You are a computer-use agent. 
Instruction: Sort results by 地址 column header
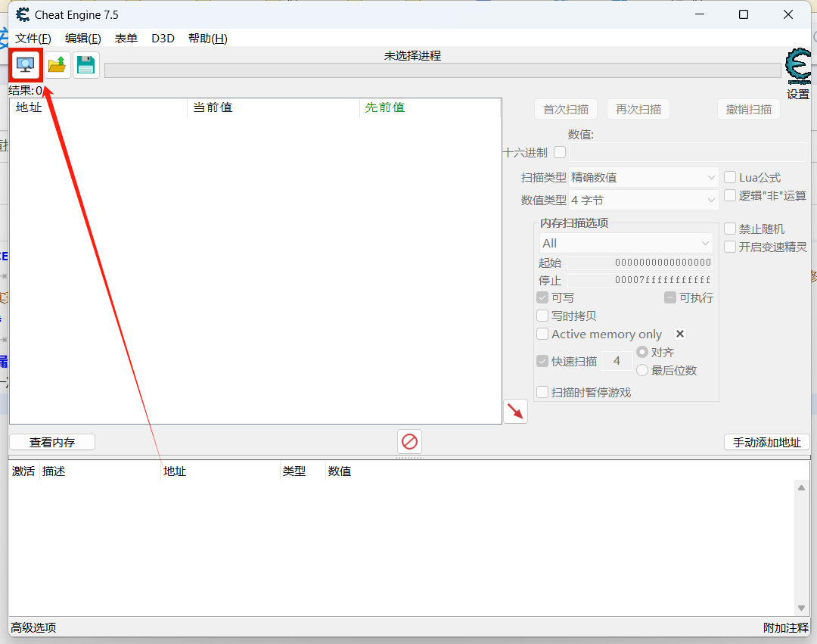coord(98,108)
